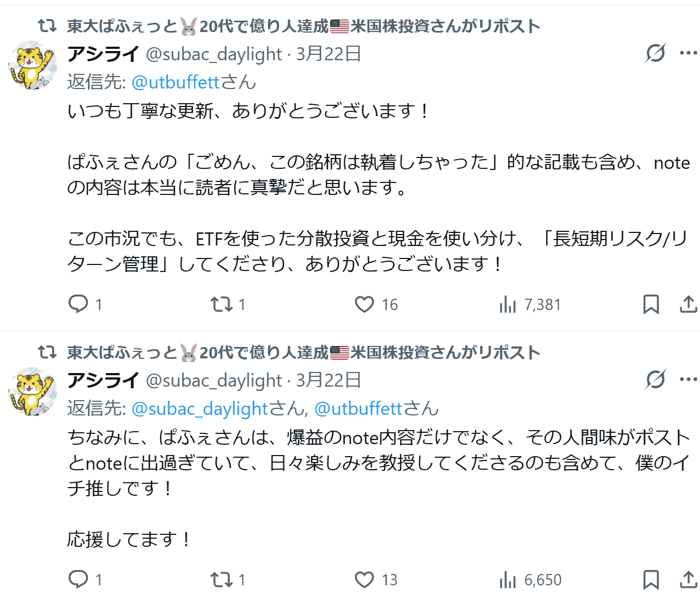Open the first post's 3月22日 timestamp

[x=329, y=54]
